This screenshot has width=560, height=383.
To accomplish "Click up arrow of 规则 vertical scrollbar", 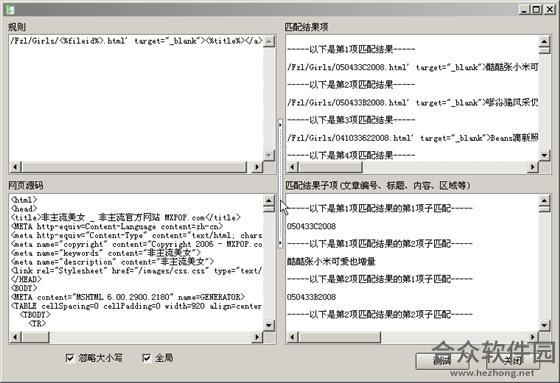I will pos(269,41).
